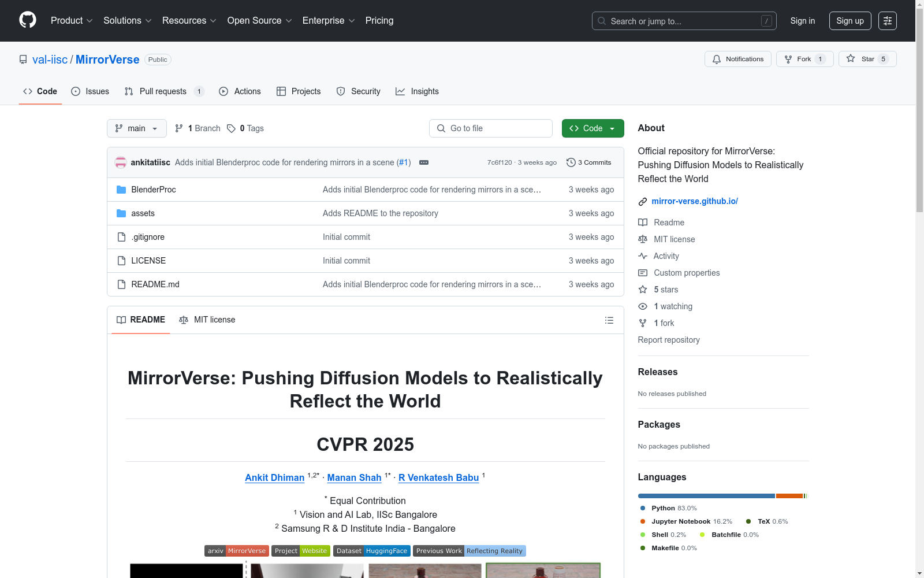Click the tag icon beside 0 Tags
Image resolution: width=924 pixels, height=578 pixels.
pos(231,128)
